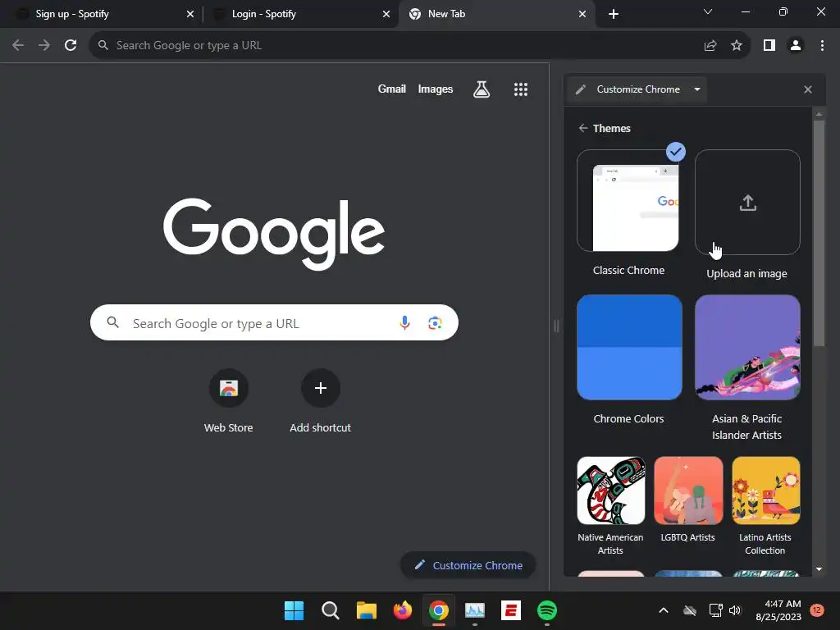The height and width of the screenshot is (630, 840).
Task: Expand the Customize Chrome panel dropdown
Action: [697, 89]
